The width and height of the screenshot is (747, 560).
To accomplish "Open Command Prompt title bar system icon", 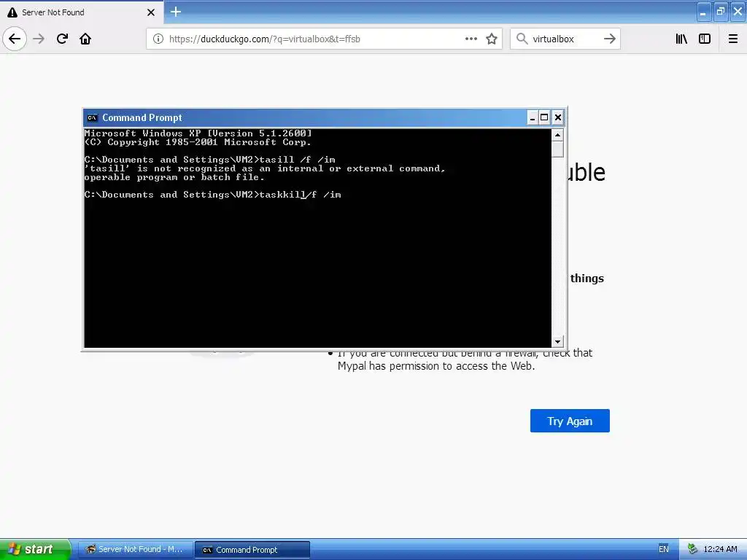I will click(93, 117).
